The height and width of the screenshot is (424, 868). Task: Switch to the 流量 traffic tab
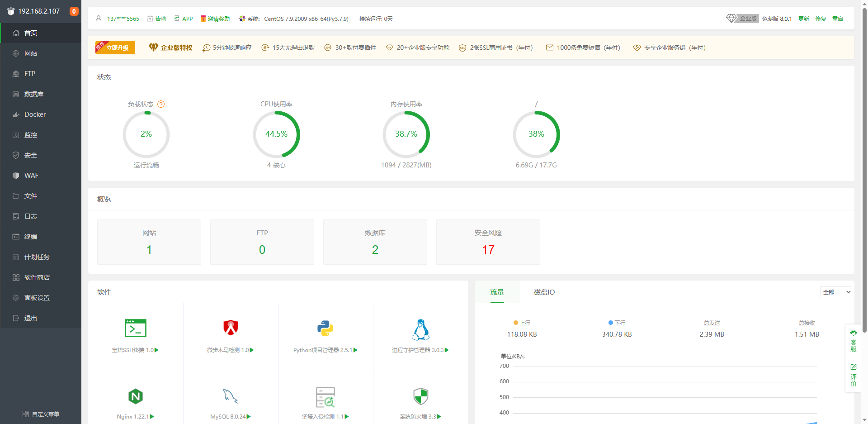[497, 292]
